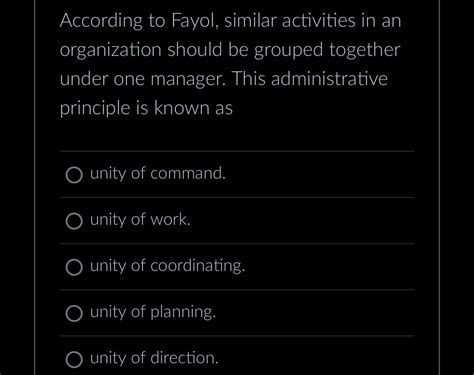The height and width of the screenshot is (375, 474).
Task: Click the 'unity of coordinating.' answer label
Action: coord(167,266)
